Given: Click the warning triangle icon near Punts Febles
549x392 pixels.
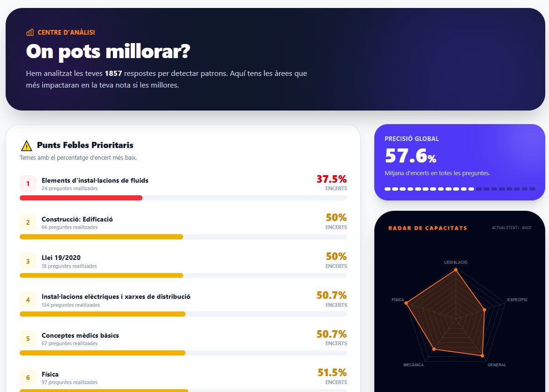Looking at the screenshot, I should coord(27,146).
